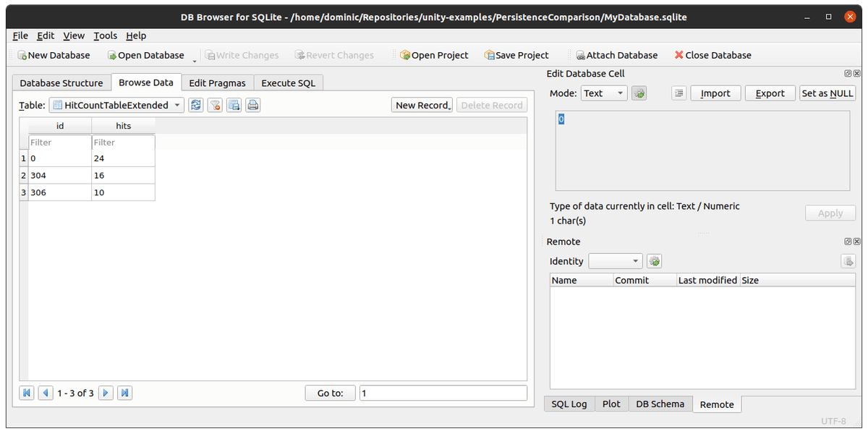868x434 pixels.
Task: Clear all column filters in Browse Data
Action: tap(215, 105)
